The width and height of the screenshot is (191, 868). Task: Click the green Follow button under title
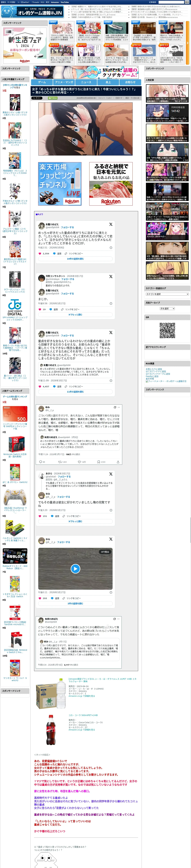pyautogui.click(x=53, y=98)
